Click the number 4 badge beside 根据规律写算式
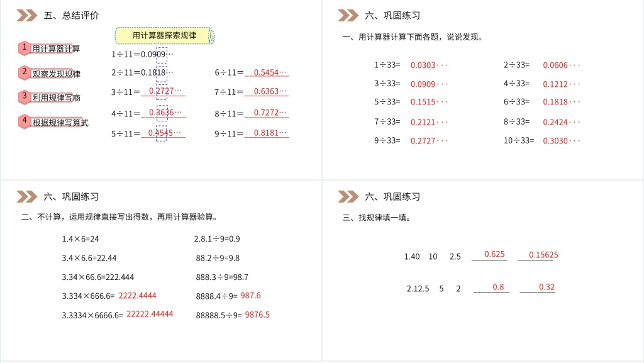This screenshot has width=644, height=363. coord(25,121)
